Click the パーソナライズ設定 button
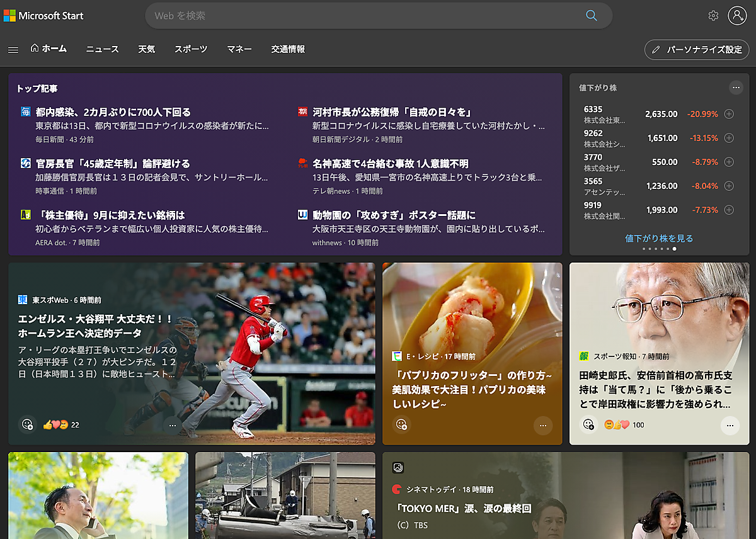Screen dimensions: 756x539 coord(697,49)
